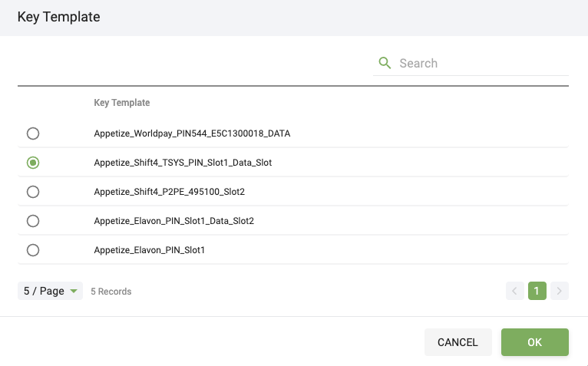Go to previous page arrow
Screen dimensions: 588x366
515,291
